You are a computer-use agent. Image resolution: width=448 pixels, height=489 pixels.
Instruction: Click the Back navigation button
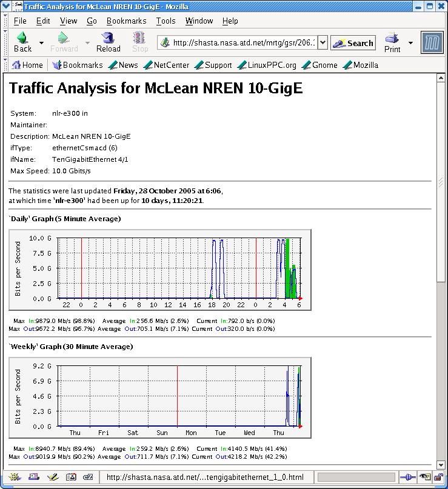(x=22, y=42)
